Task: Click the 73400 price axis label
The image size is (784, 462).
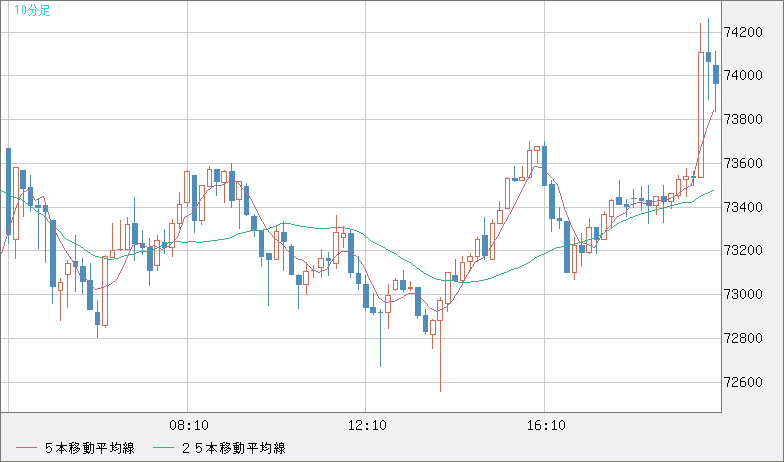Action: pyautogui.click(x=744, y=207)
